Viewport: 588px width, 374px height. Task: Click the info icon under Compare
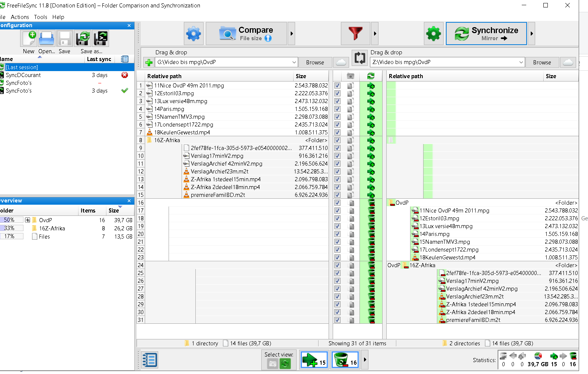click(268, 38)
